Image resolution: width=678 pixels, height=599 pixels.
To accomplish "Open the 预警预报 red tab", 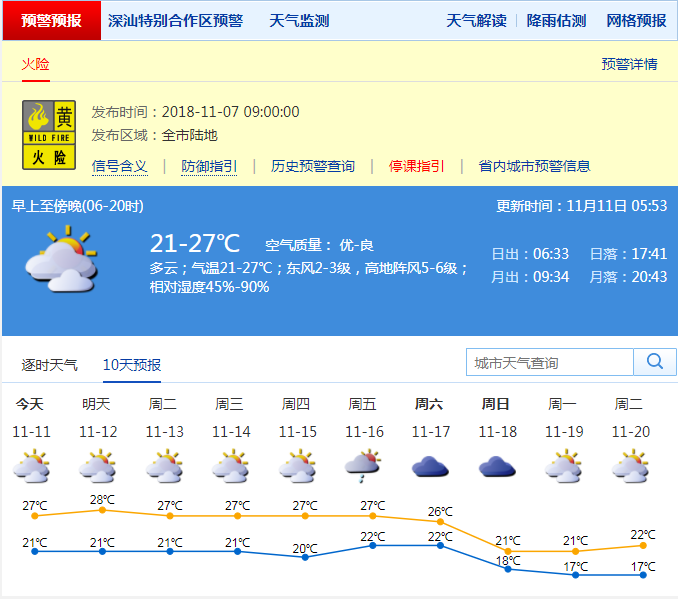I will pos(51,21).
